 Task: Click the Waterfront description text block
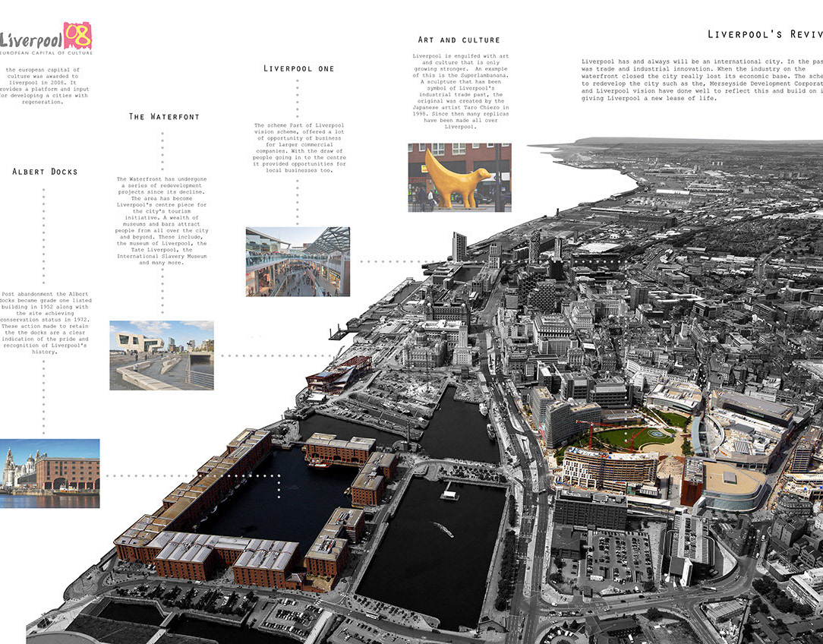[162, 221]
